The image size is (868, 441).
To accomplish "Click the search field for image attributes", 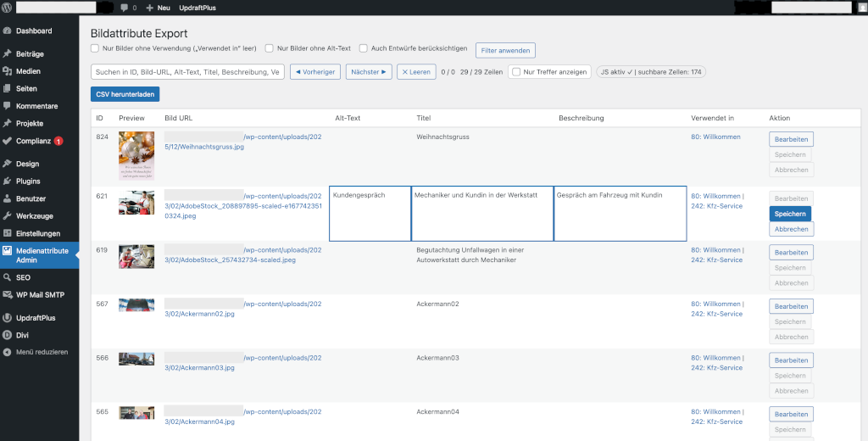I will pos(187,72).
